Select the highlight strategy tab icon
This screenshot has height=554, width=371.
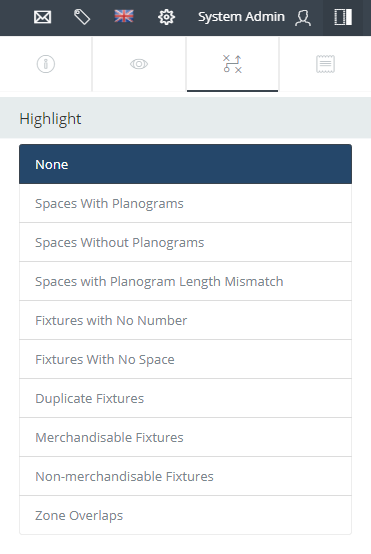coord(232,64)
